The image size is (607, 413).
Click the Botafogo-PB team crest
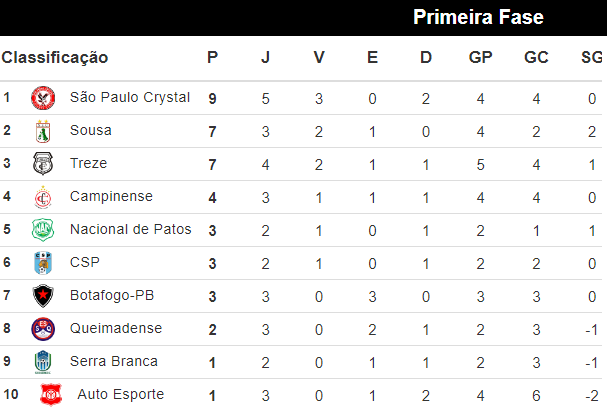43,296
